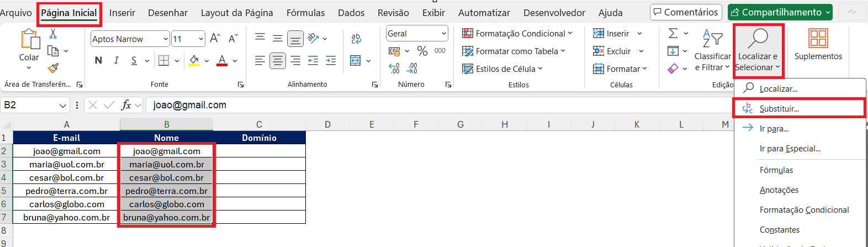Click the Increase Font Size icon

pos(215,38)
